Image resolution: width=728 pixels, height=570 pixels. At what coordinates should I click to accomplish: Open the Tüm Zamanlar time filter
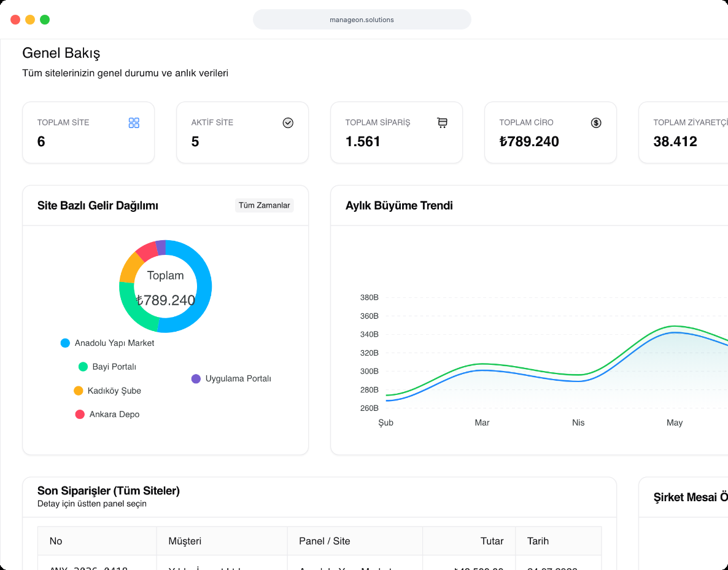point(264,205)
